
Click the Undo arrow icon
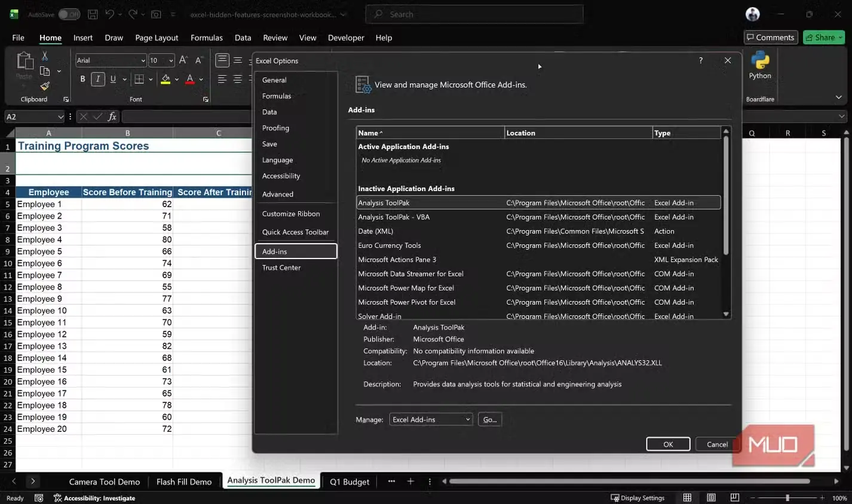(109, 14)
